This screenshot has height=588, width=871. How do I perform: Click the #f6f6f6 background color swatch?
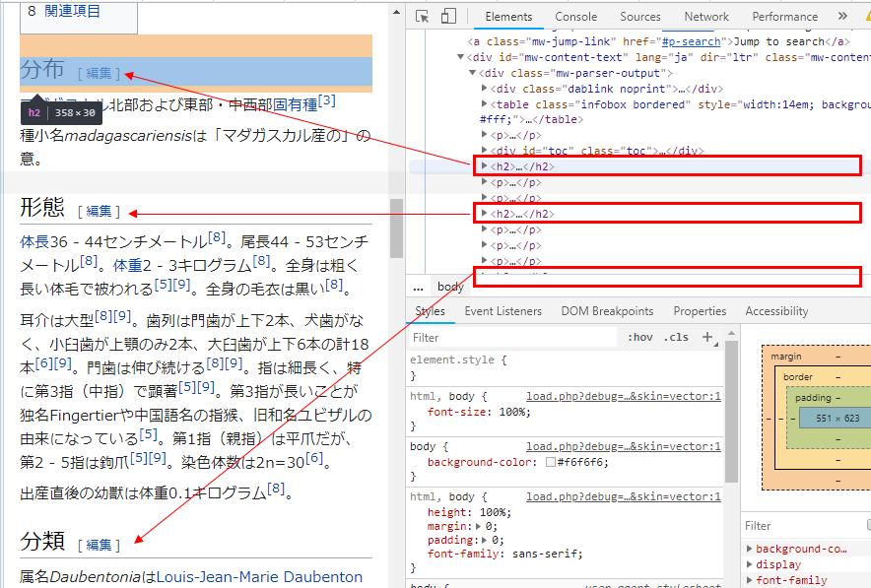pos(551,462)
